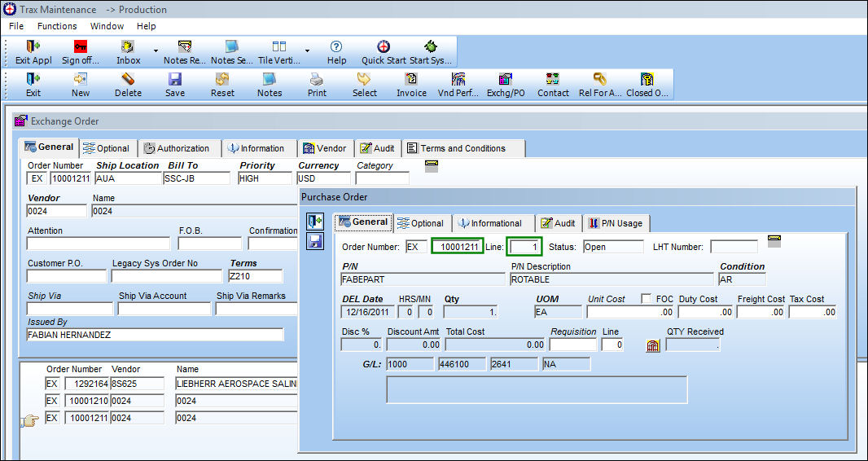The image size is (868, 461).
Task: Click the P/N field FABEPART
Action: pyautogui.click(x=423, y=279)
